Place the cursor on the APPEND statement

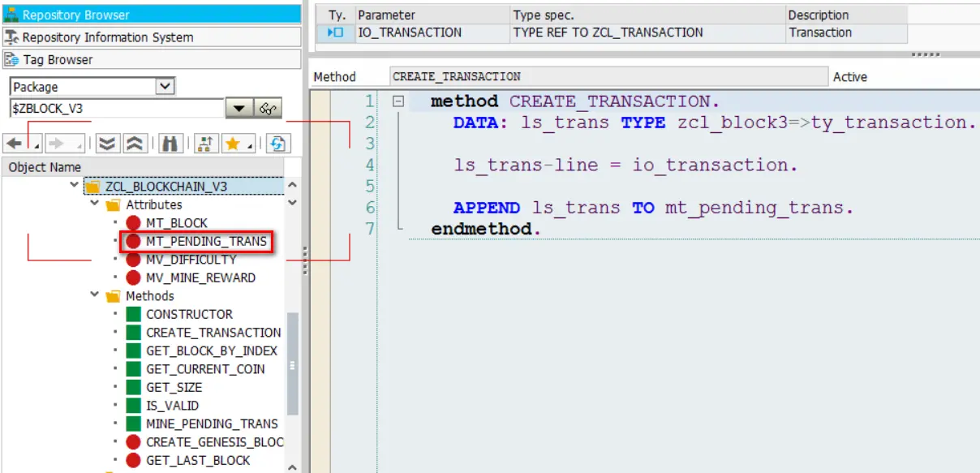tap(653, 208)
